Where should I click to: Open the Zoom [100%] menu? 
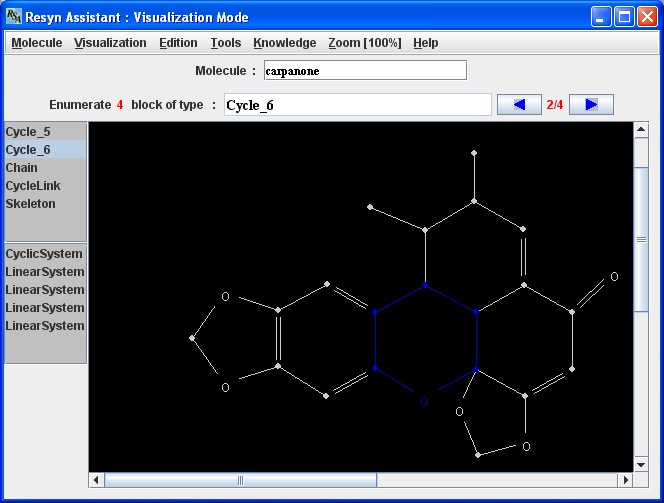365,43
